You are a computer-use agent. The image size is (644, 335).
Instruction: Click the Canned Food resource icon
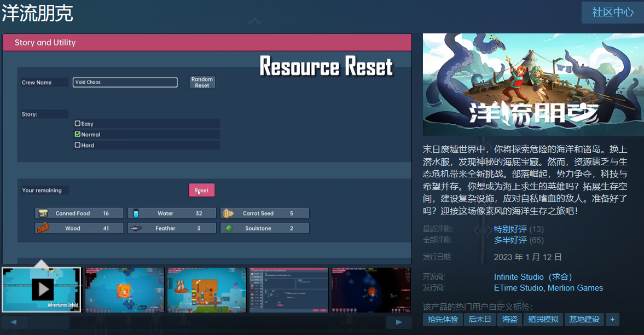(x=43, y=213)
